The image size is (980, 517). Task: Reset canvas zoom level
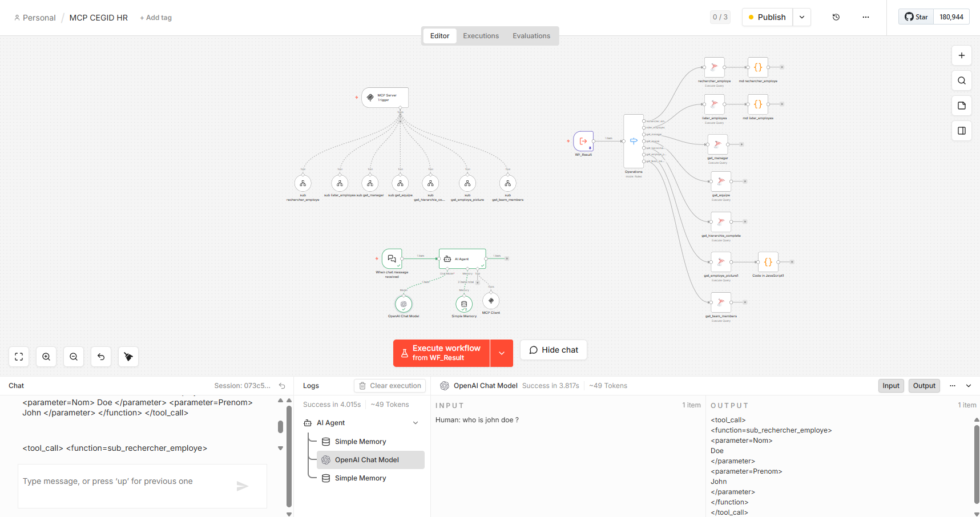(x=101, y=357)
